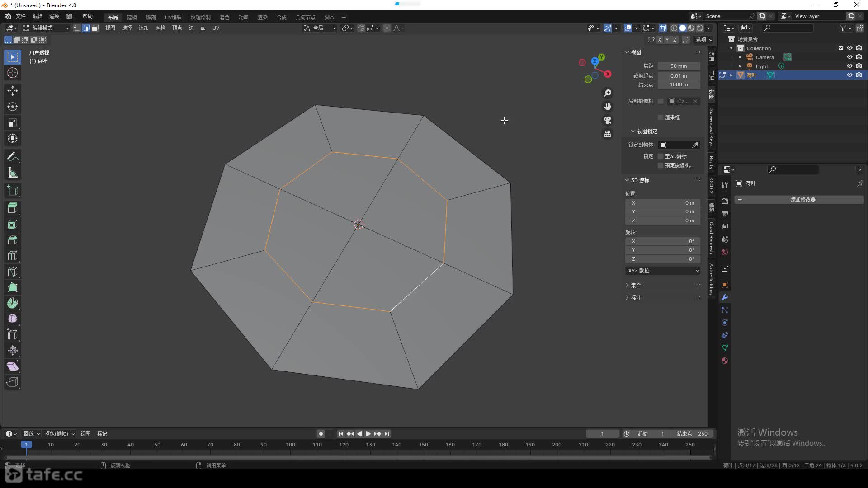
Task: Enable the 渲染框 checkbox
Action: point(660,117)
